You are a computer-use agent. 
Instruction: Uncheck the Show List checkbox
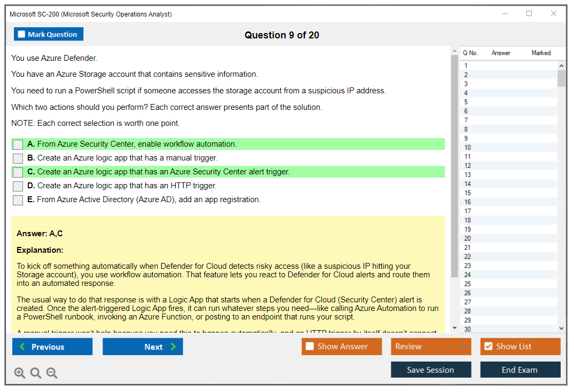(x=488, y=347)
